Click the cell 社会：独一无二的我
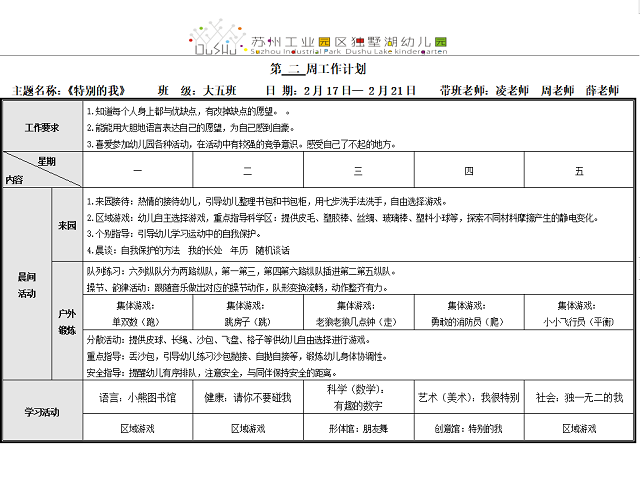Image resolution: width=640 pixels, height=480 pixels. 579,397
